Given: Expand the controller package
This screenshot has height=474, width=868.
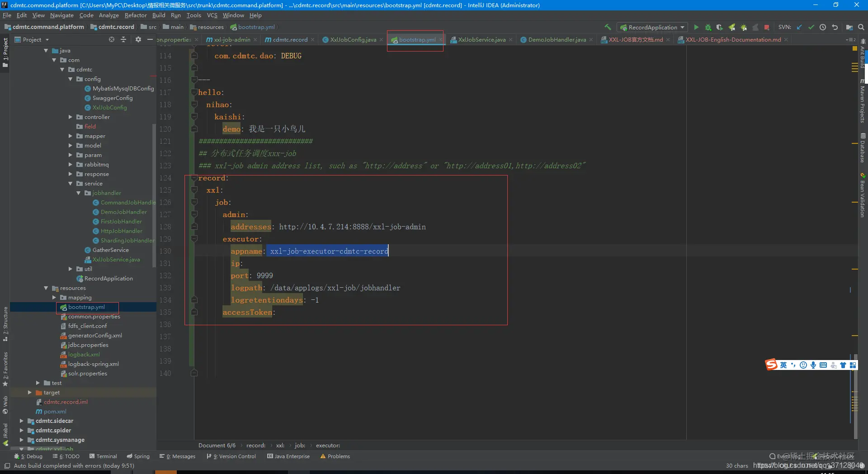Looking at the screenshot, I should 70,117.
